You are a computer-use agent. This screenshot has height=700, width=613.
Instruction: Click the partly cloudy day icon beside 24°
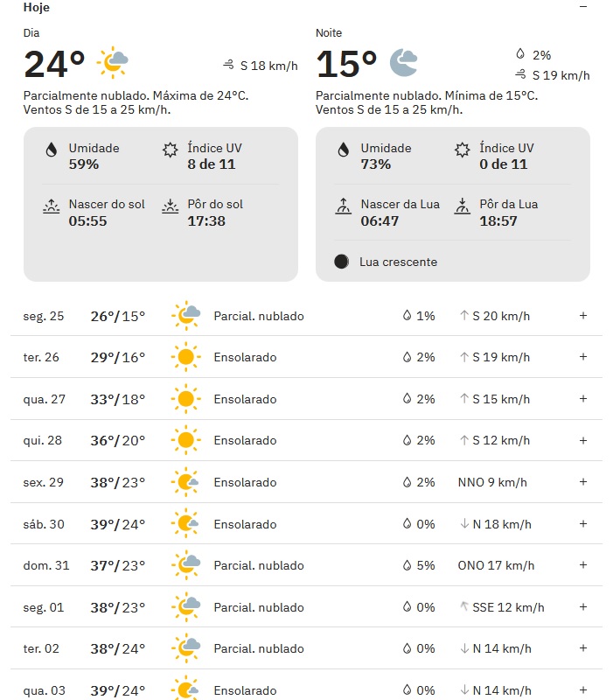114,62
